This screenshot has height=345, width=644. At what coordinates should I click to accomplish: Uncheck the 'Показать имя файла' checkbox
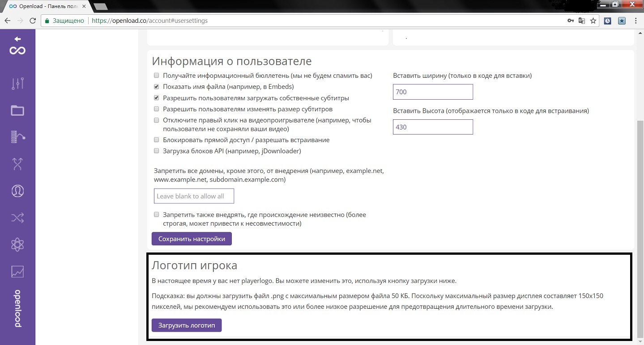pyautogui.click(x=157, y=86)
